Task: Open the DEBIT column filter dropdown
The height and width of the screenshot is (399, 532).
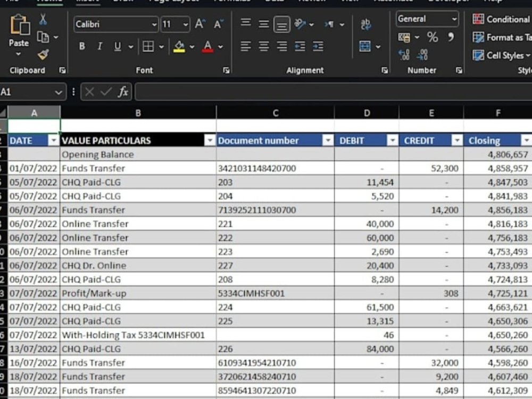Action: (392, 140)
